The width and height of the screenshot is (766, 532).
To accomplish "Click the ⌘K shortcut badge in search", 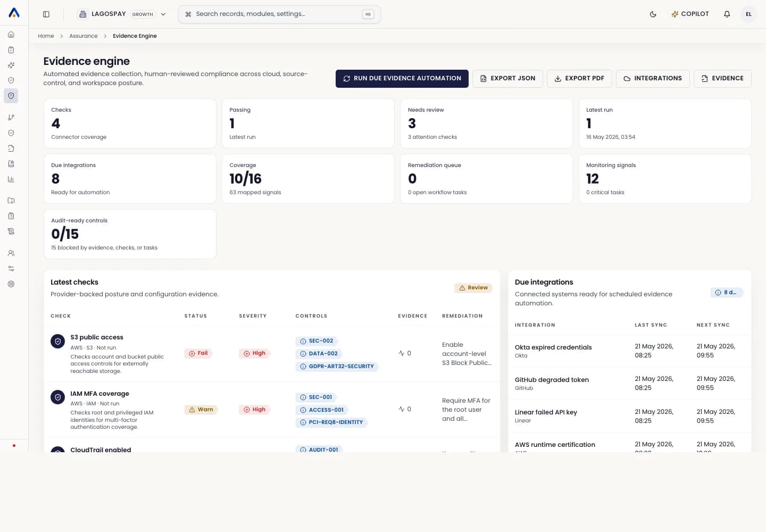I will point(368,14).
